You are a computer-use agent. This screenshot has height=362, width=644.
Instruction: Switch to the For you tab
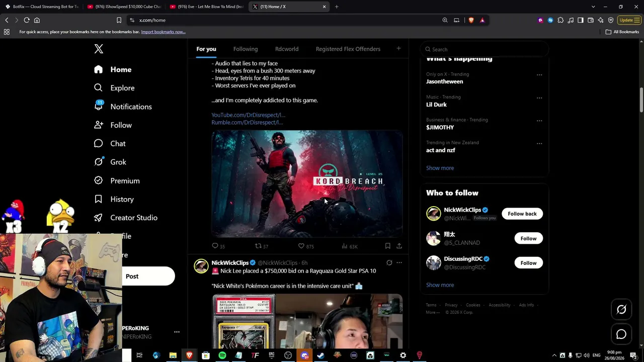(206, 49)
